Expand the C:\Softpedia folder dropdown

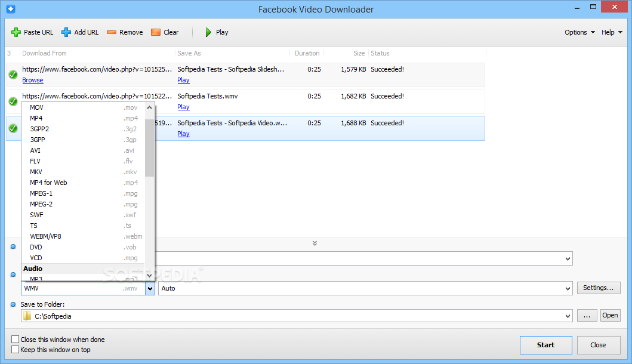pyautogui.click(x=568, y=316)
